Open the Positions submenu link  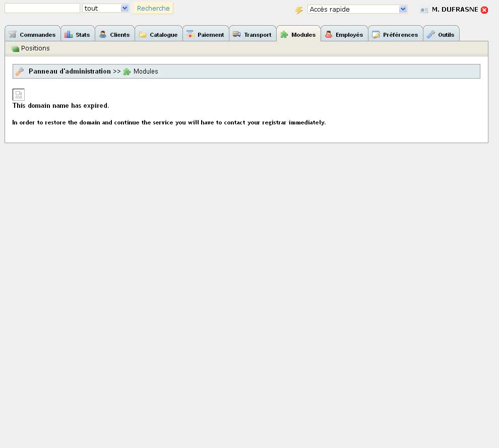(35, 48)
